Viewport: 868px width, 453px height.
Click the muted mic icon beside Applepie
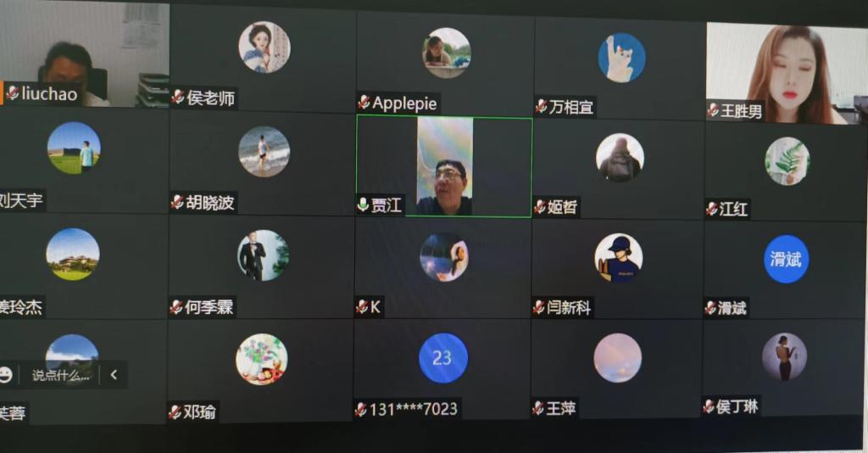click(364, 103)
